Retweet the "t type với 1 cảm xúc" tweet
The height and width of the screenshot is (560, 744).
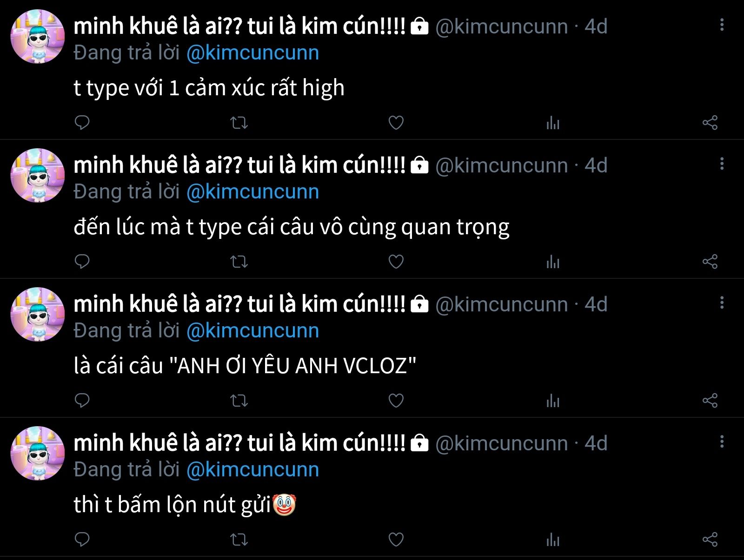point(239,123)
